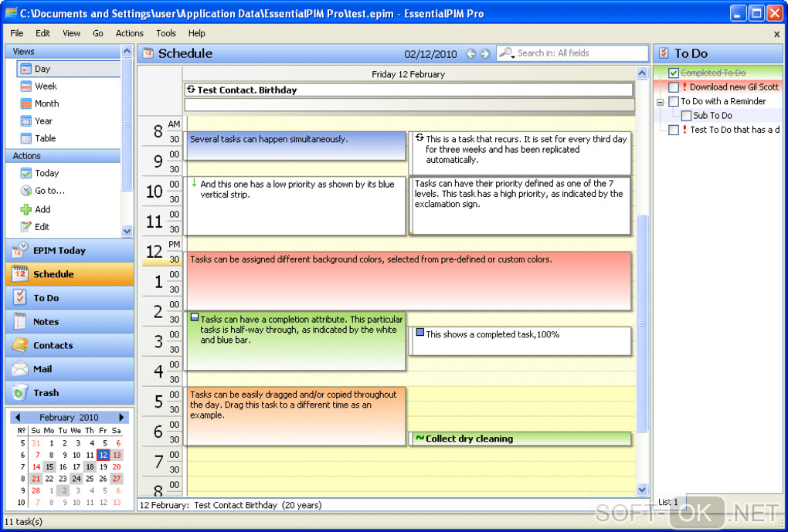Go to previous month in mini calendar
Image resolution: width=788 pixels, height=532 pixels.
(18, 417)
